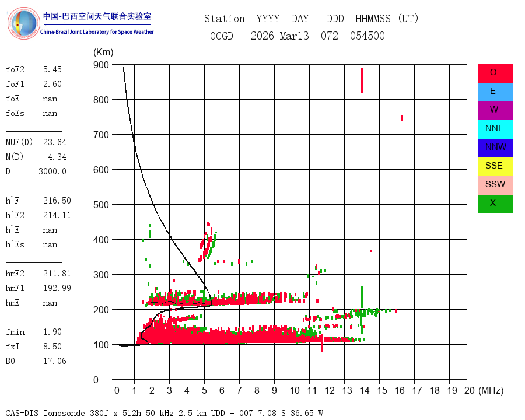Click the HHMMSS (UT) header label

tap(387, 19)
